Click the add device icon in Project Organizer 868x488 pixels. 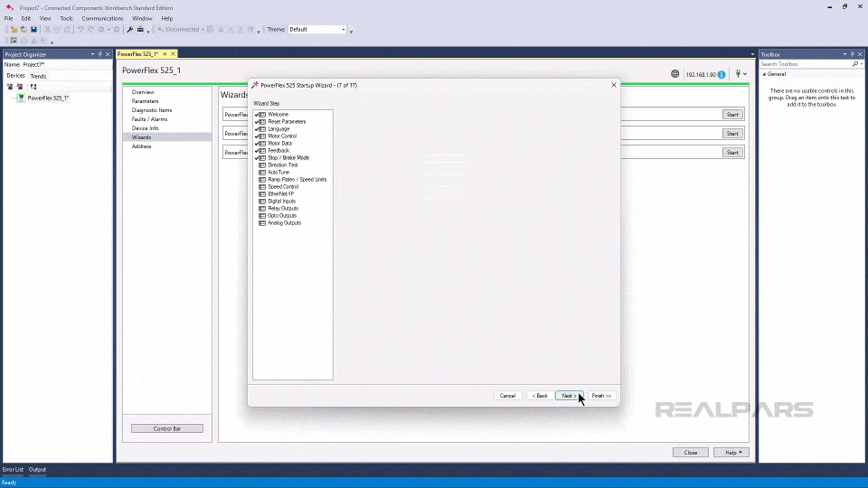pyautogui.click(x=9, y=87)
